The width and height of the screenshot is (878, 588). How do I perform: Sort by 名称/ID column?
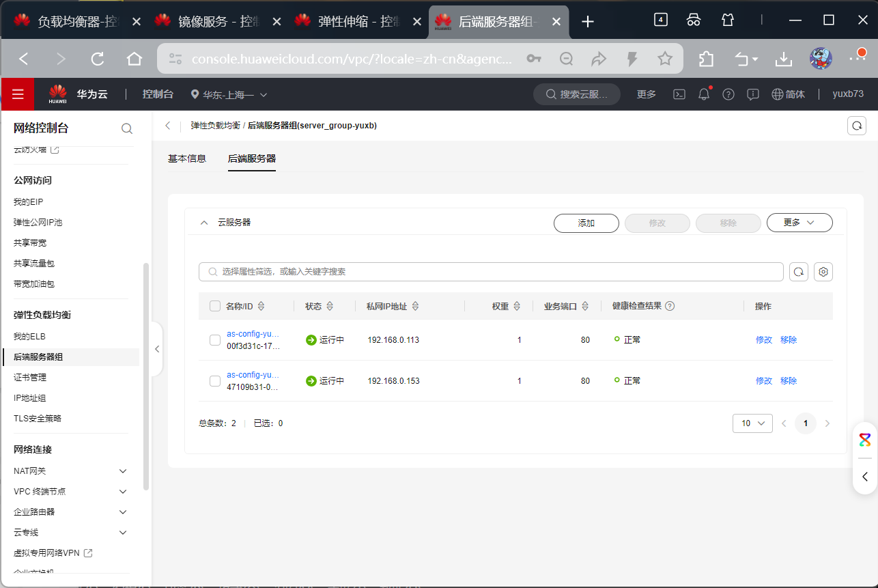[x=261, y=307]
